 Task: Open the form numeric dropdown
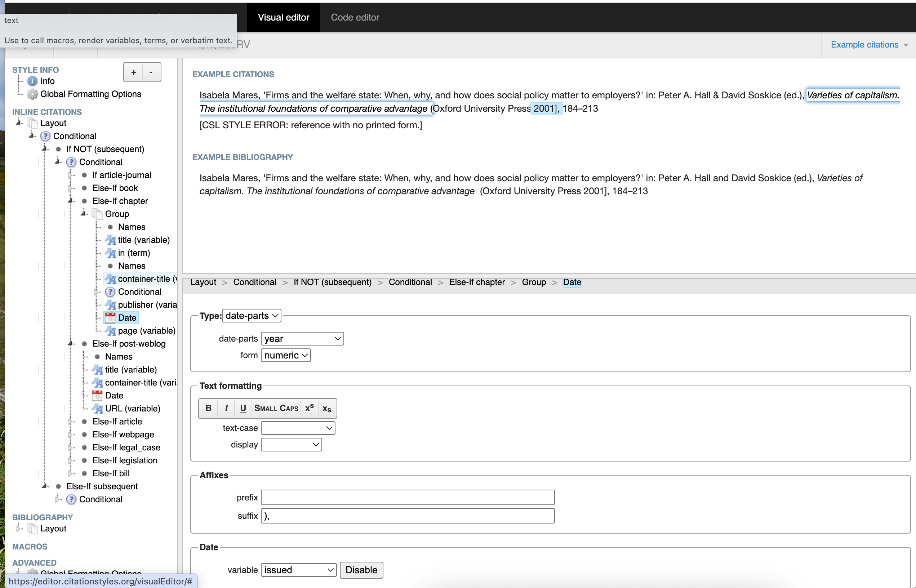(286, 356)
